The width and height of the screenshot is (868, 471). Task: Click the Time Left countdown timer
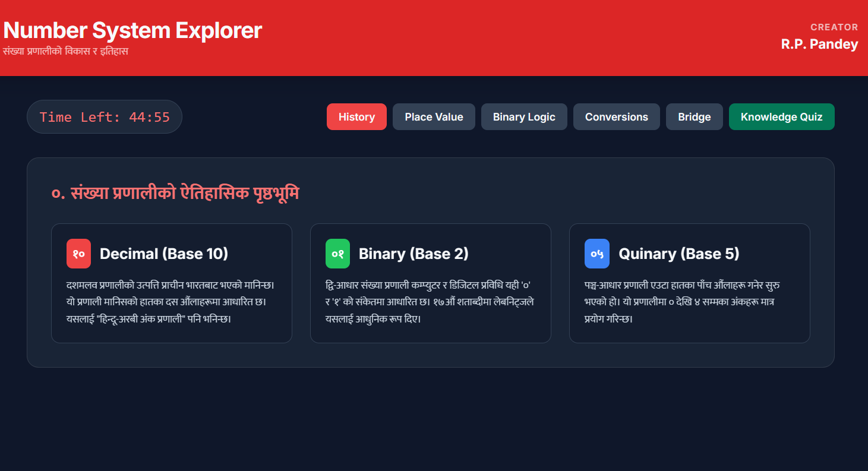tap(105, 117)
